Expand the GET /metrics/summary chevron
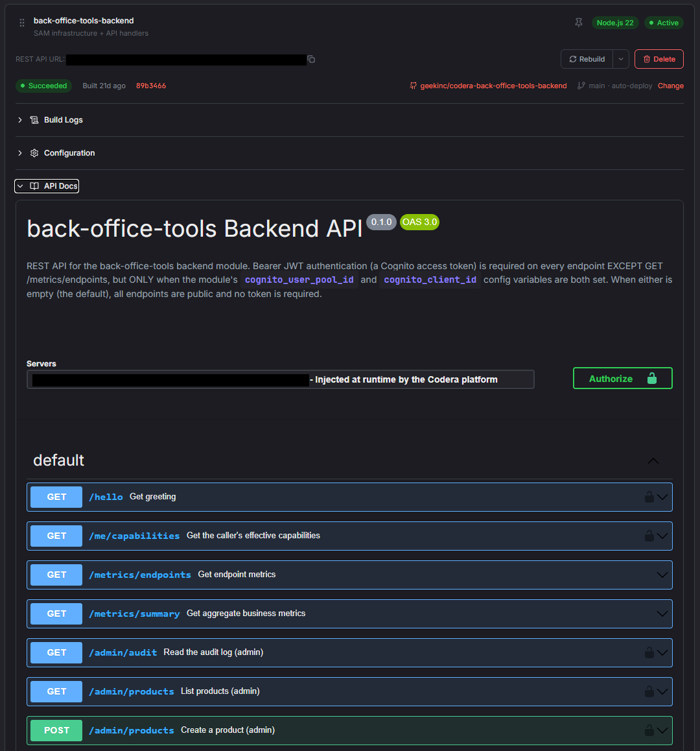 [662, 614]
